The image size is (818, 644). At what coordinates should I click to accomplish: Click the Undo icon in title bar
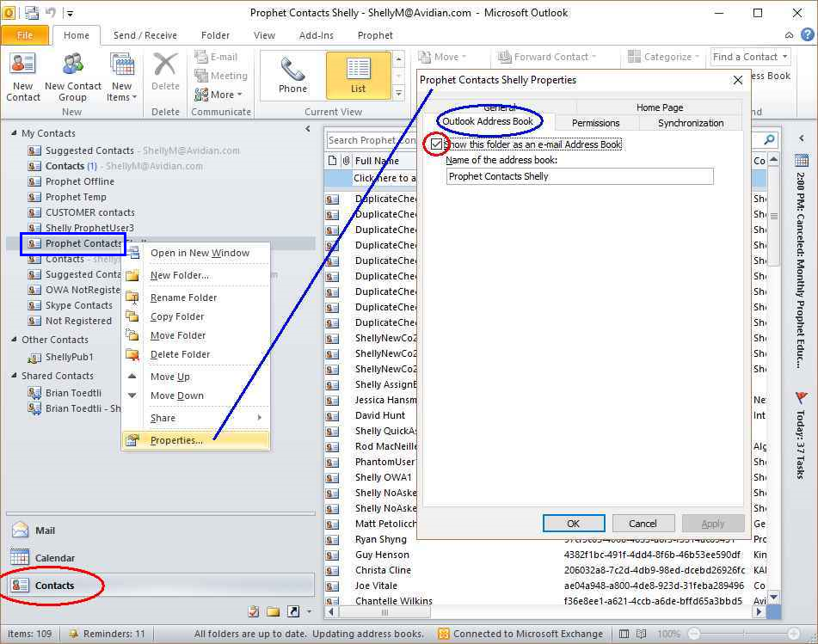pyautogui.click(x=51, y=13)
